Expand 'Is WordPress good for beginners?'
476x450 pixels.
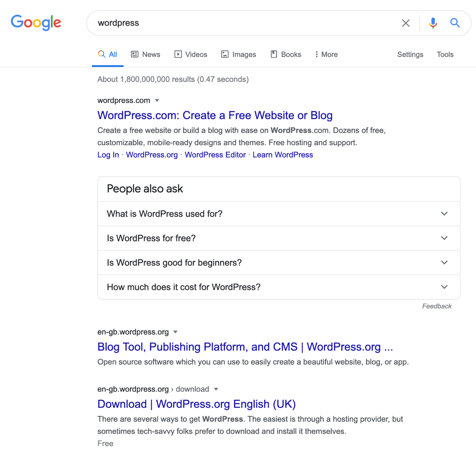(x=279, y=263)
